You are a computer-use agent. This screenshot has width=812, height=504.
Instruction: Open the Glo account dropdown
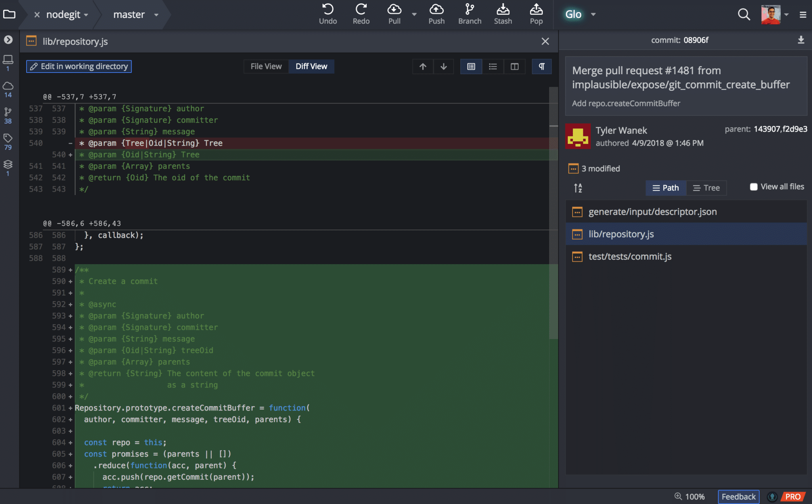[x=594, y=14]
